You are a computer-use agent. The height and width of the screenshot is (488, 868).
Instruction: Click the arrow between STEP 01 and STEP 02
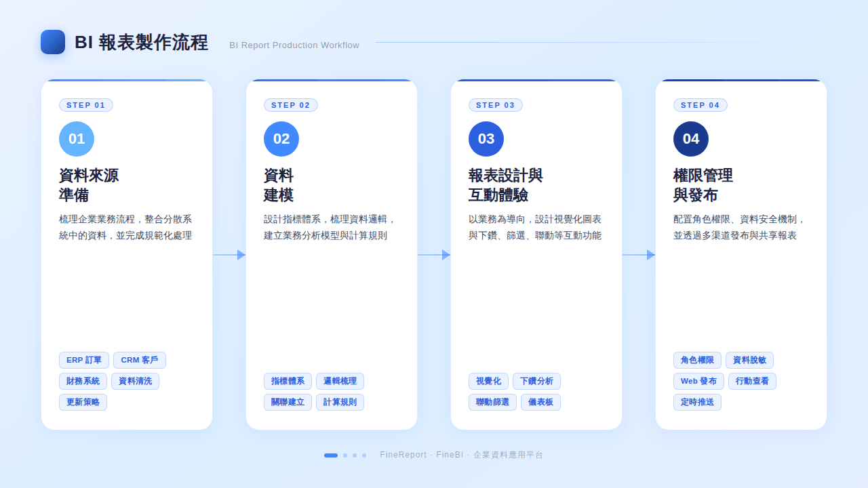coord(229,255)
